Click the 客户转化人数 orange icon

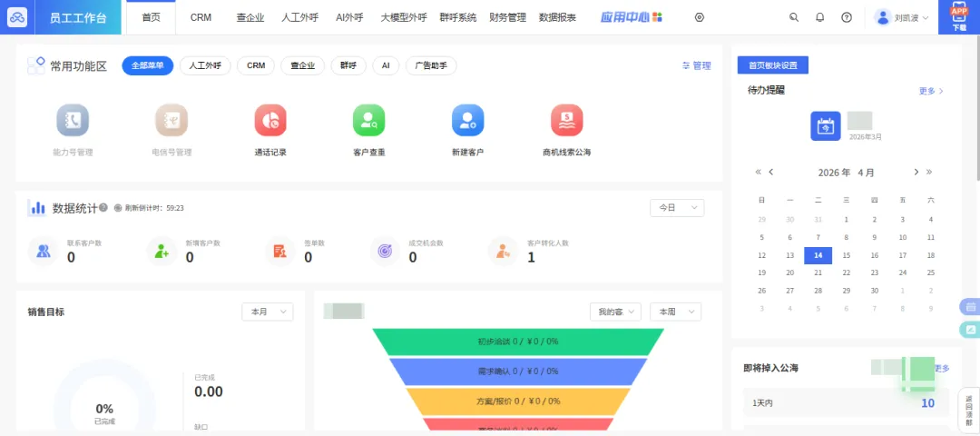coord(503,252)
